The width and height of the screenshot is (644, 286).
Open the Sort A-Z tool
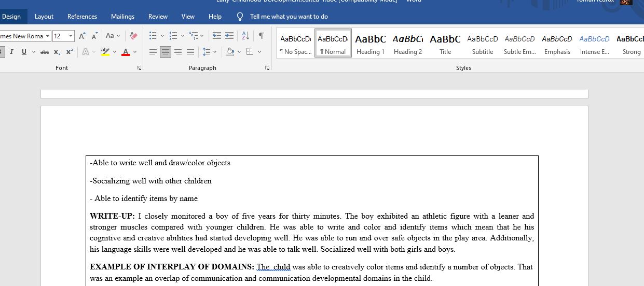click(x=246, y=36)
